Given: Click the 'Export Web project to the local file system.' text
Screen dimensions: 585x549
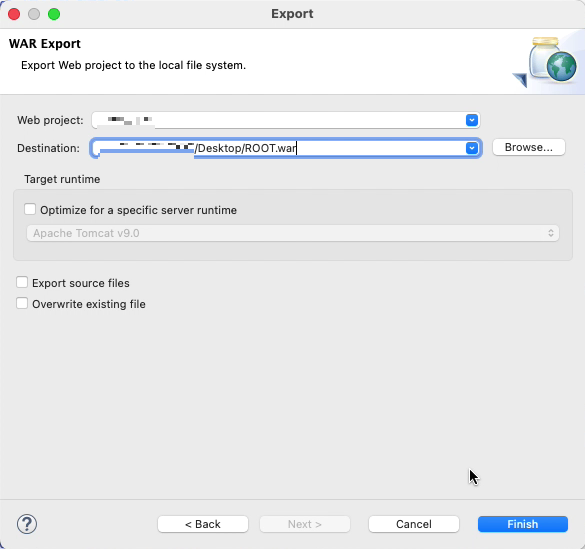Looking at the screenshot, I should point(134,65).
